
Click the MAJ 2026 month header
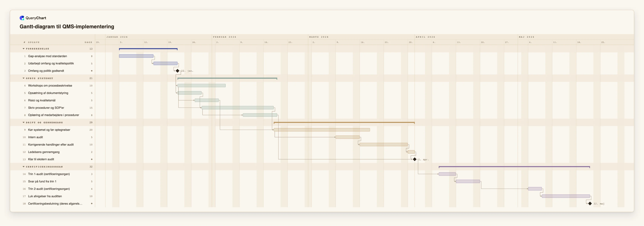pos(527,37)
